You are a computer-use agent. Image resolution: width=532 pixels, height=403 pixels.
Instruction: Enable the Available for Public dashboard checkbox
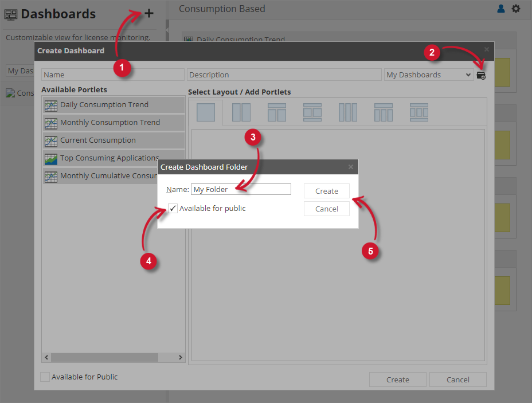tap(45, 377)
